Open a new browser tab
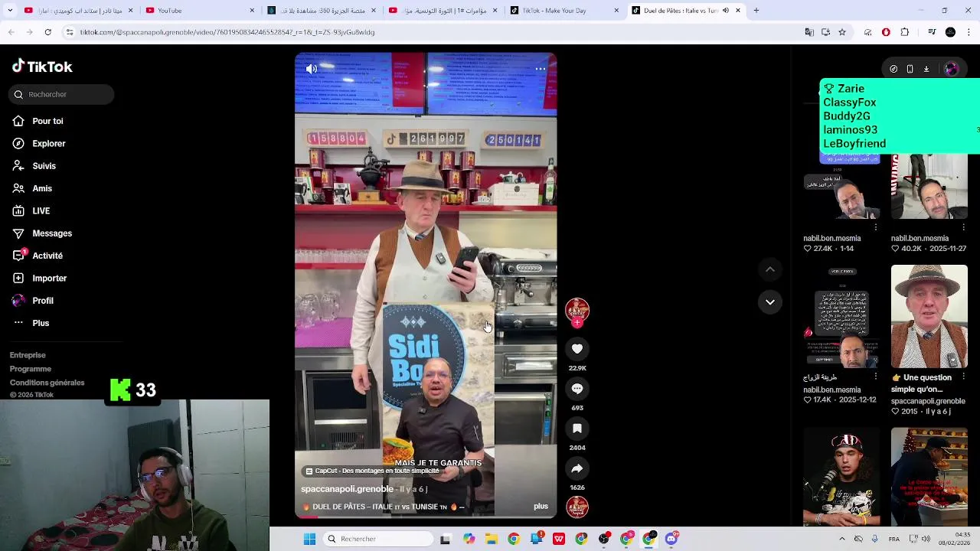Image resolution: width=980 pixels, height=551 pixels. 756,11
